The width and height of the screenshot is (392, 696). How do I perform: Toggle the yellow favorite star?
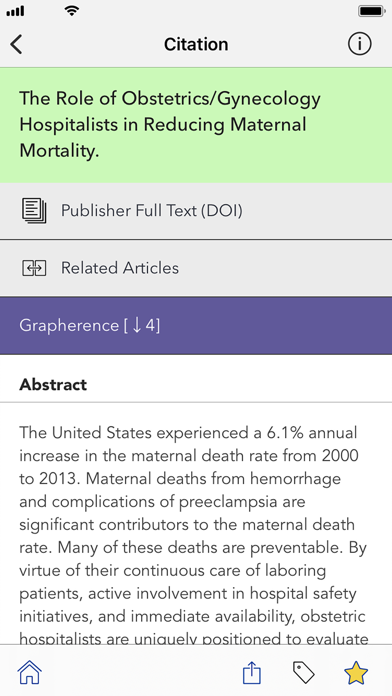pos(356,672)
